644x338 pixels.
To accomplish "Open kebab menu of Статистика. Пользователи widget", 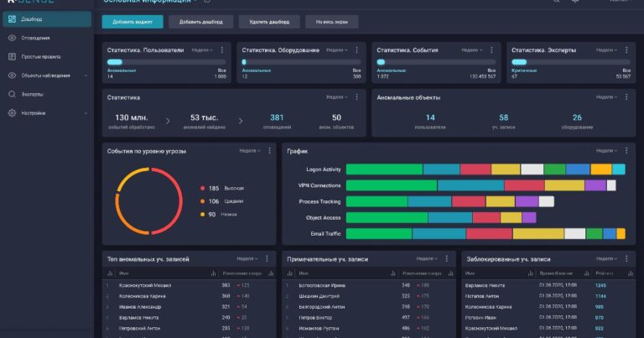I will pos(222,49).
